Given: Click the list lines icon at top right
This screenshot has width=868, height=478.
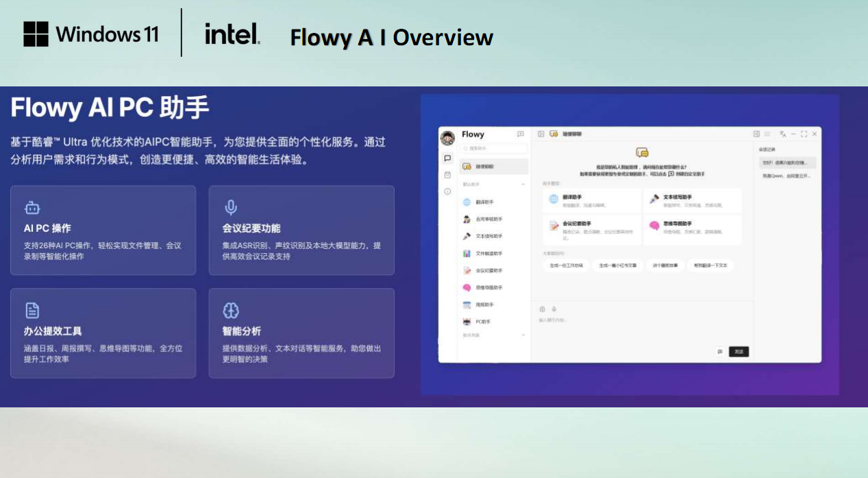Looking at the screenshot, I should tap(767, 134).
